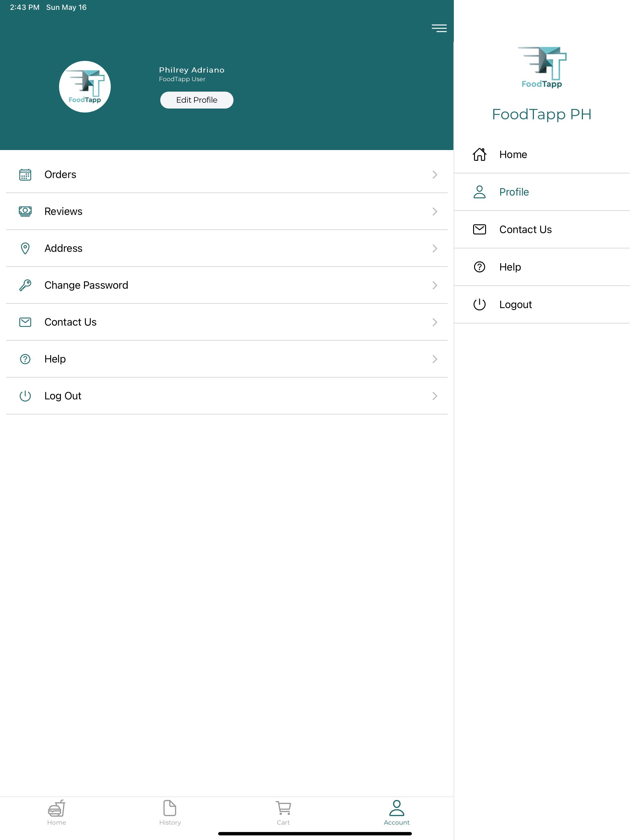Expand the Contact Us row chevron
The width and height of the screenshot is (630, 840).
click(x=435, y=322)
